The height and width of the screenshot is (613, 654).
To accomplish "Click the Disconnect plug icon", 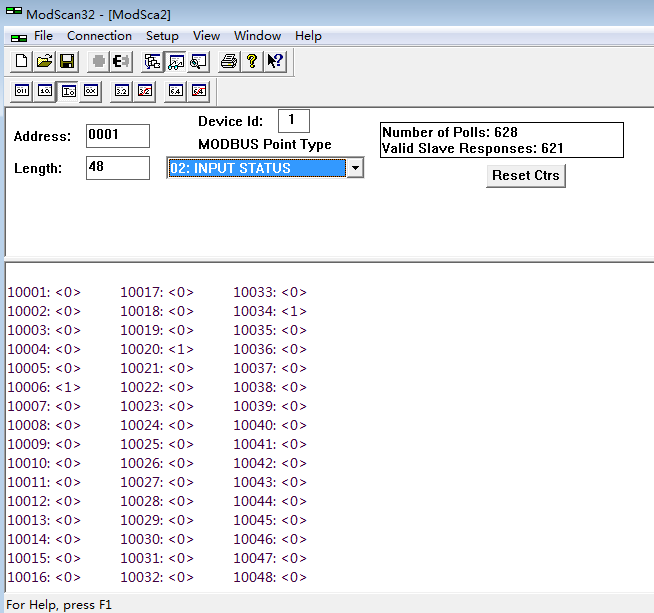I will (121, 61).
